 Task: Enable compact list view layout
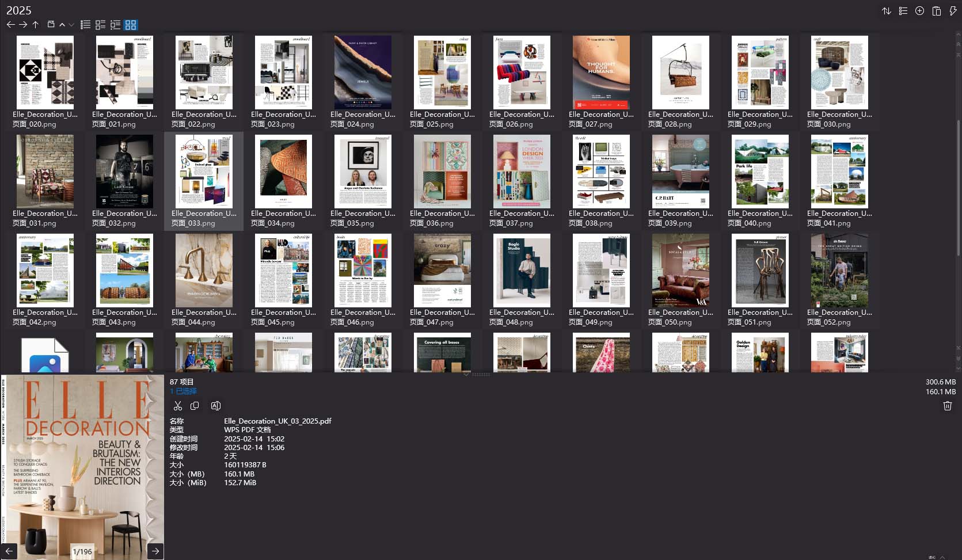click(100, 25)
